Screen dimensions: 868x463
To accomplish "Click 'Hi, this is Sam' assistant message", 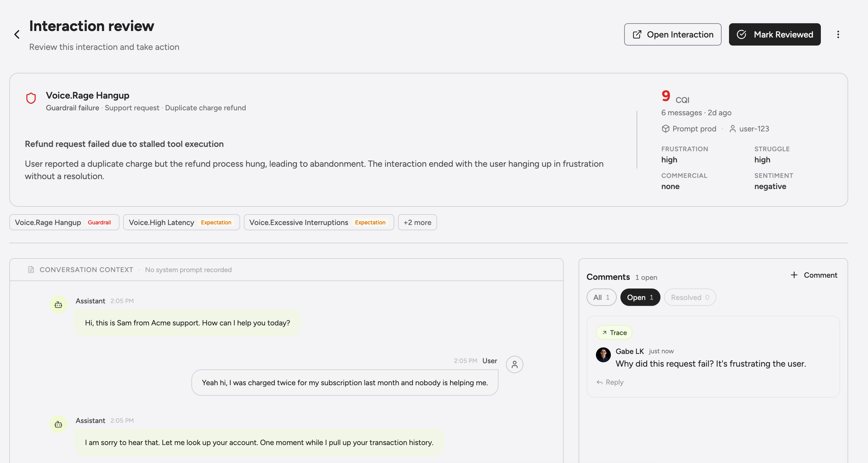I will tap(187, 323).
